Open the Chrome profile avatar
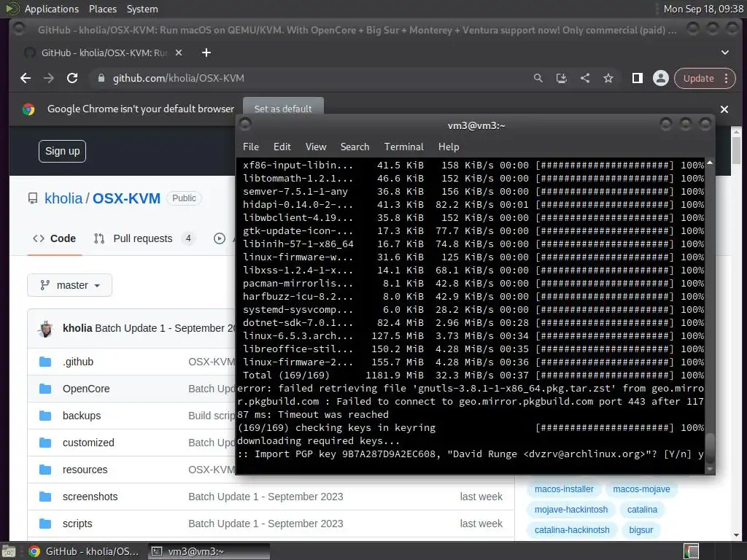 click(661, 78)
